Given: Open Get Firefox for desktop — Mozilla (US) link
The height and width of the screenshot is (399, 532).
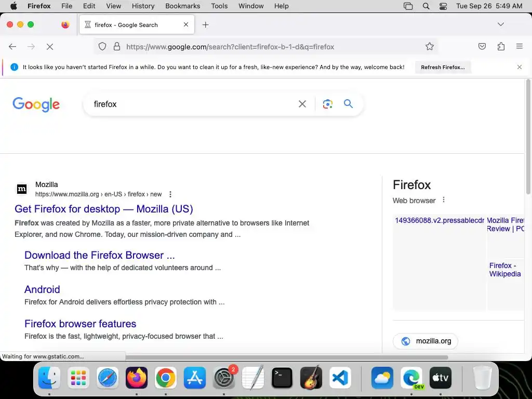Looking at the screenshot, I should click(x=104, y=209).
